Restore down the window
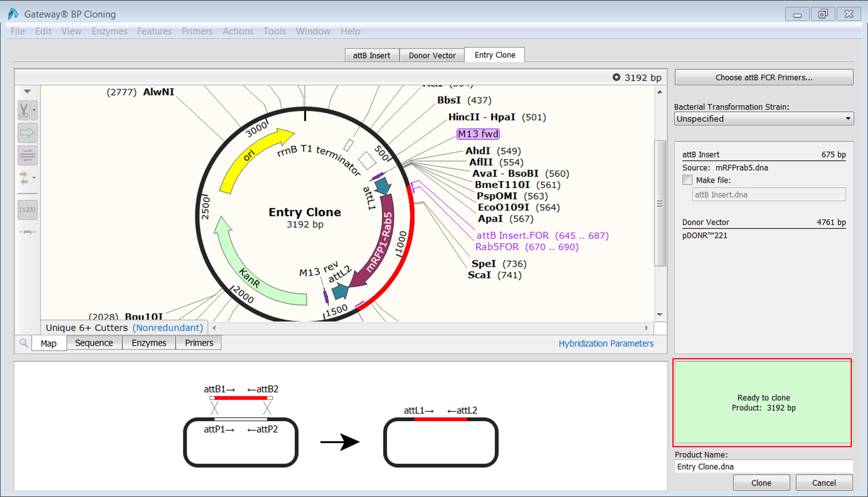This screenshot has height=497, width=868. tap(823, 14)
